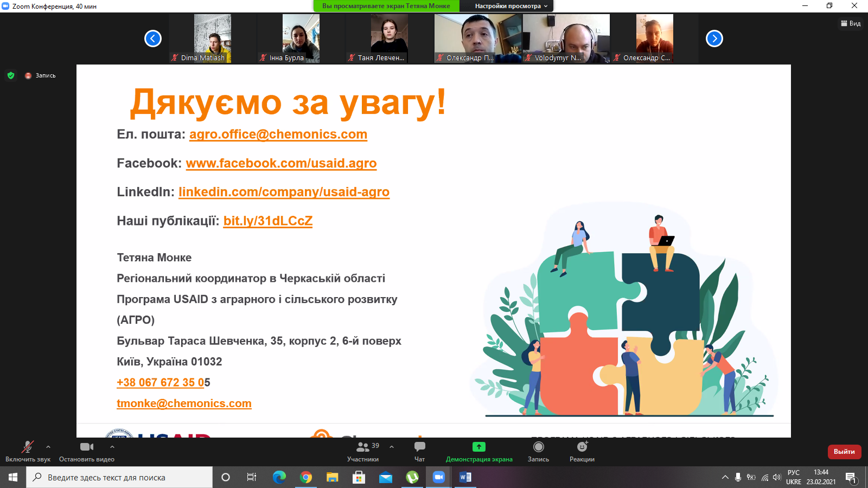Open Windows notification center icon
Image resolution: width=868 pixels, height=488 pixels.
click(x=851, y=477)
